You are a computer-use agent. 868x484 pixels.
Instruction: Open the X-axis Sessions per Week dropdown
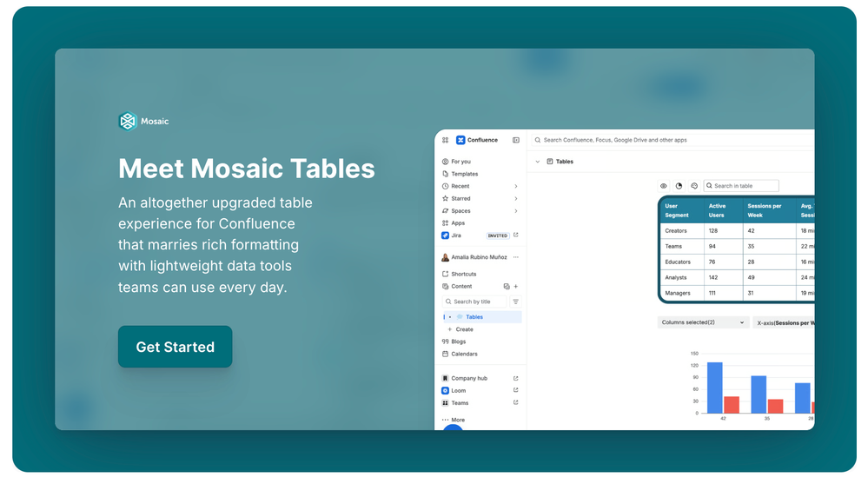point(784,323)
